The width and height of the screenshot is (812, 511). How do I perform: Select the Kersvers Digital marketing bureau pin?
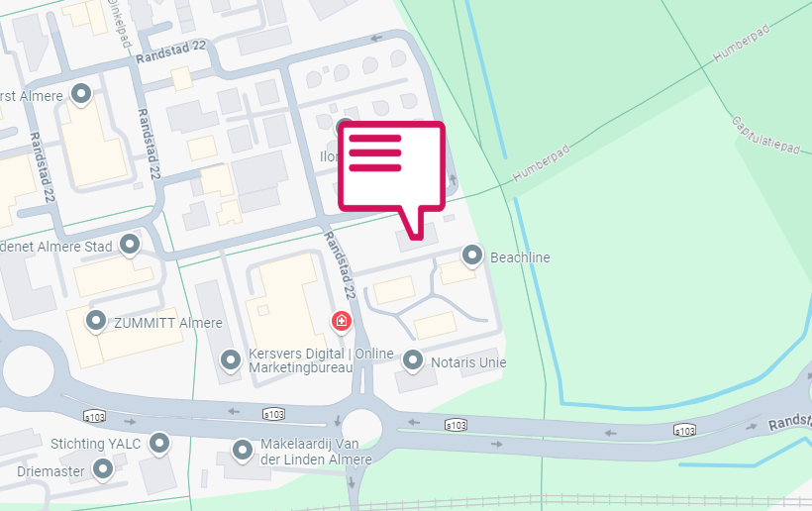(231, 360)
